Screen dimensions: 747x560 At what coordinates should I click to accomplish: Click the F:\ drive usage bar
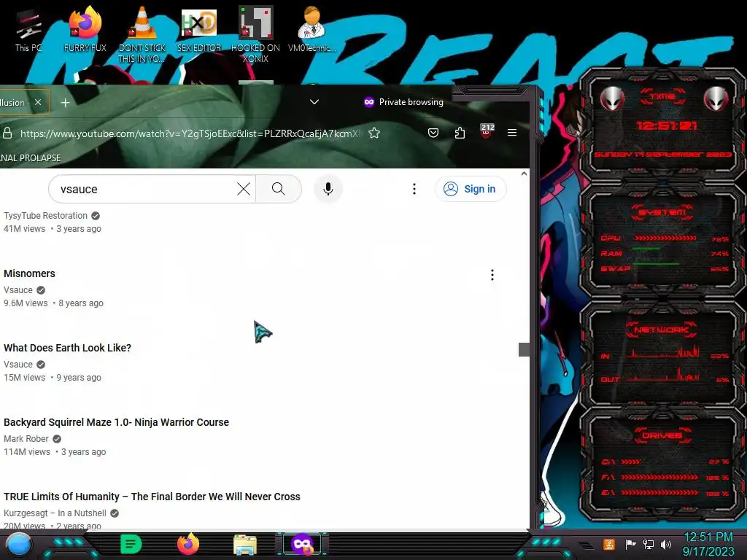click(x=659, y=477)
